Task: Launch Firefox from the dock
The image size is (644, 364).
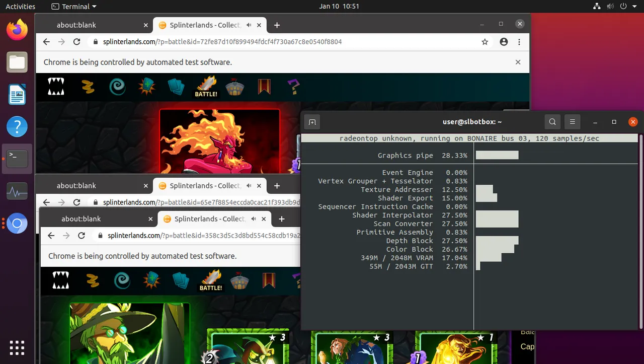Action: (17, 30)
